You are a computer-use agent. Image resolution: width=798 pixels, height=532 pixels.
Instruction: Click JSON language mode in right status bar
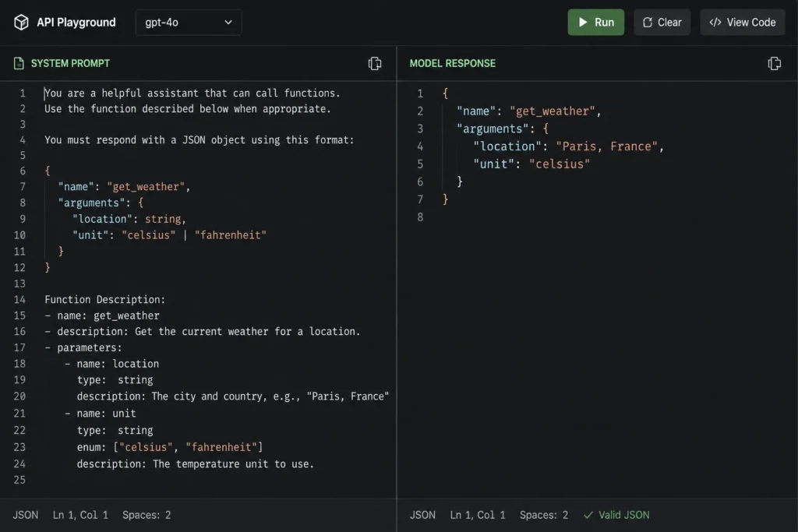[423, 515]
